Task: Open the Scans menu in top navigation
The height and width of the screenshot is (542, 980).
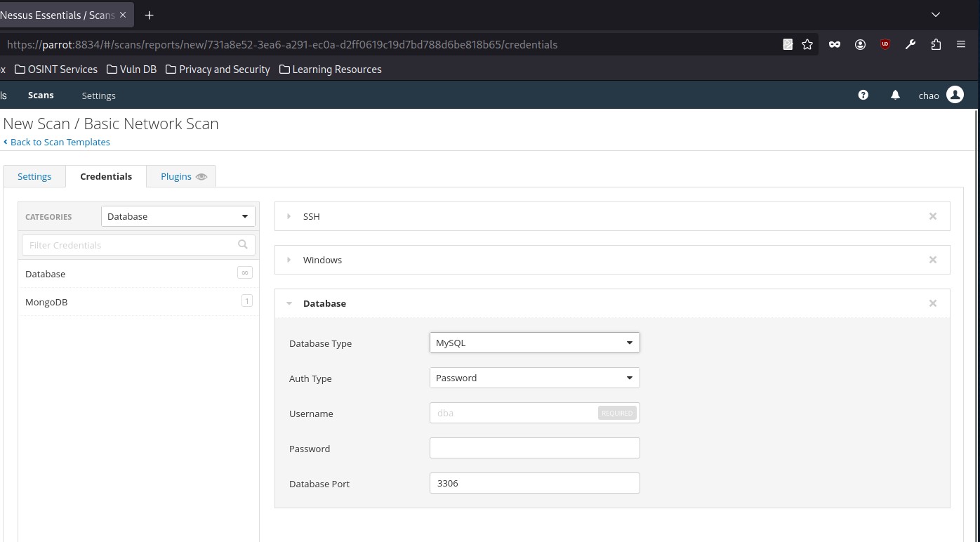Action: coord(41,95)
